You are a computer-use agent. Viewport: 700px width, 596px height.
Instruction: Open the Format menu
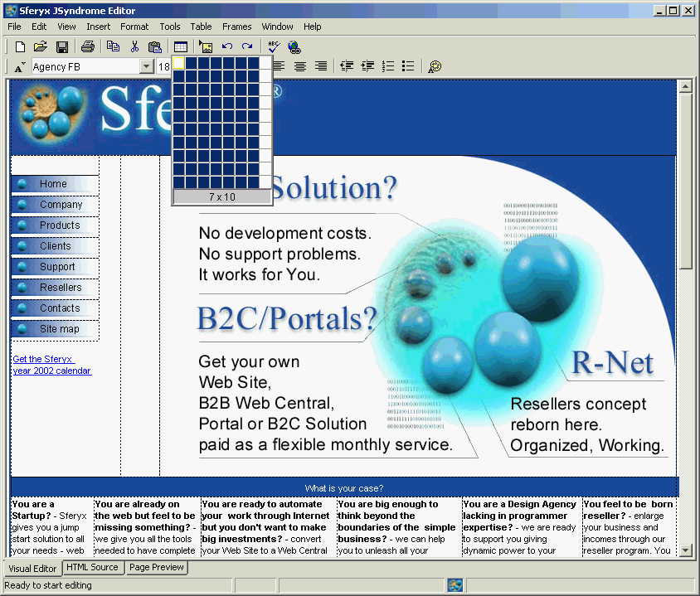tap(134, 27)
